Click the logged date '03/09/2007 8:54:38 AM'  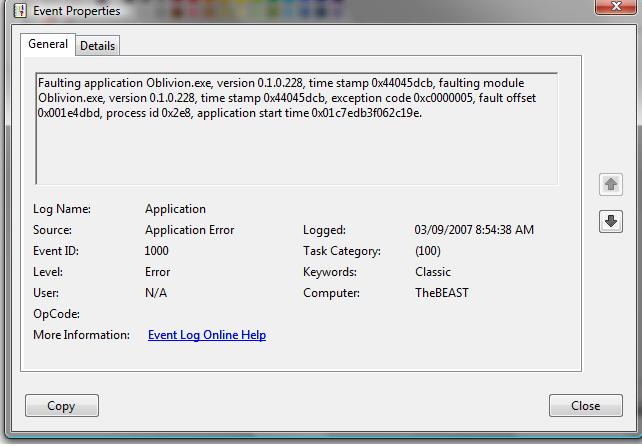(474, 230)
